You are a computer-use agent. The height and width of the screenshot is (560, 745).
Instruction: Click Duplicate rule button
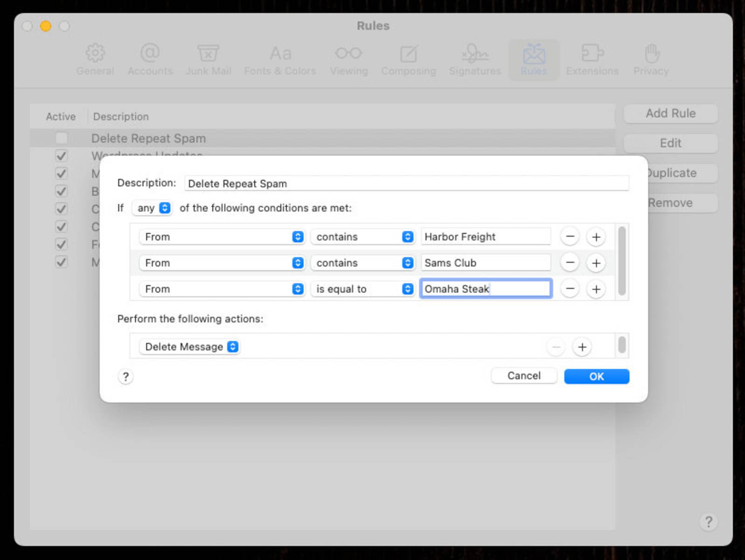click(x=682, y=173)
